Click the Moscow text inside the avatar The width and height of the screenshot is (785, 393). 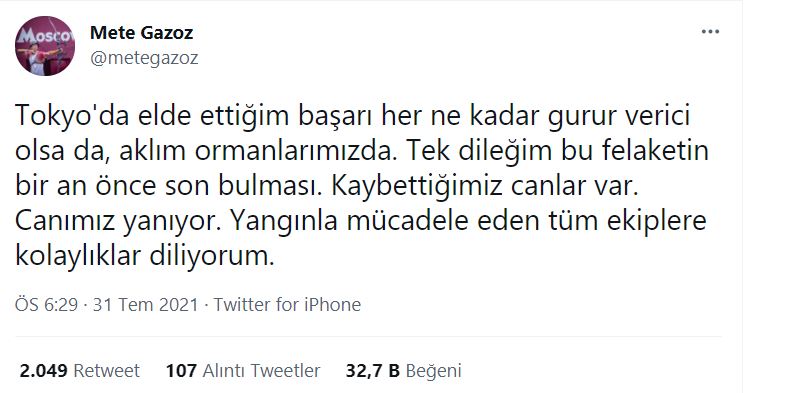[x=45, y=36]
